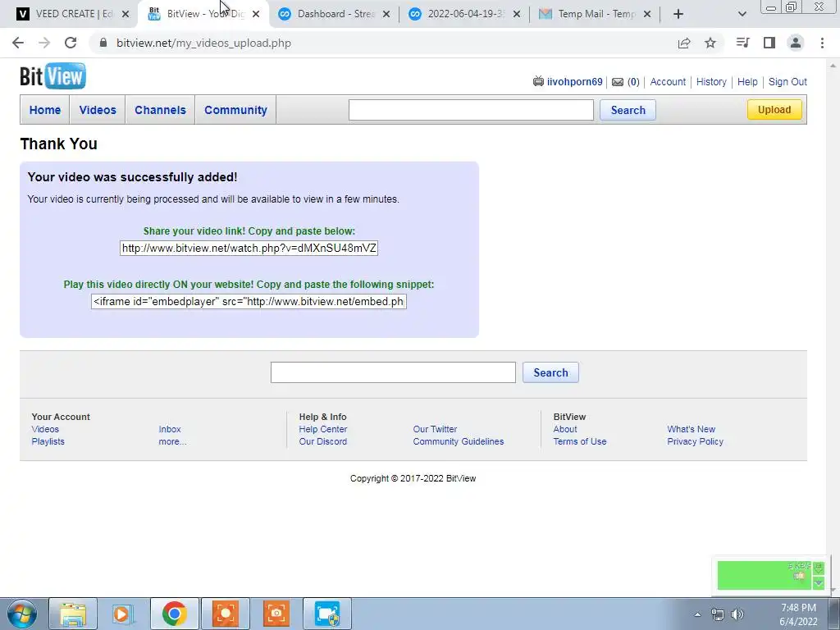Image resolution: width=840 pixels, height=630 pixels.
Task: Click the top Search button
Action: (x=628, y=110)
